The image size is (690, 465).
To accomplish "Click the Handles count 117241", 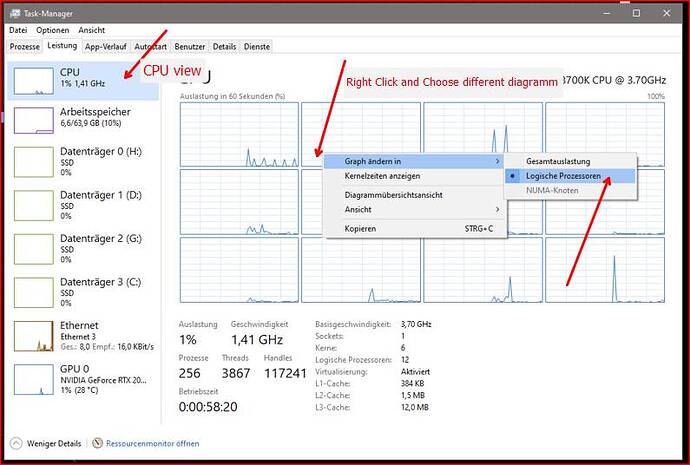I will (285, 373).
